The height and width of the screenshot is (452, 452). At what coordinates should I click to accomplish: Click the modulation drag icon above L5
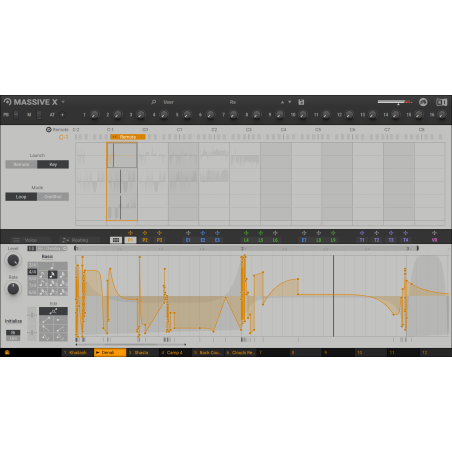tap(261, 233)
